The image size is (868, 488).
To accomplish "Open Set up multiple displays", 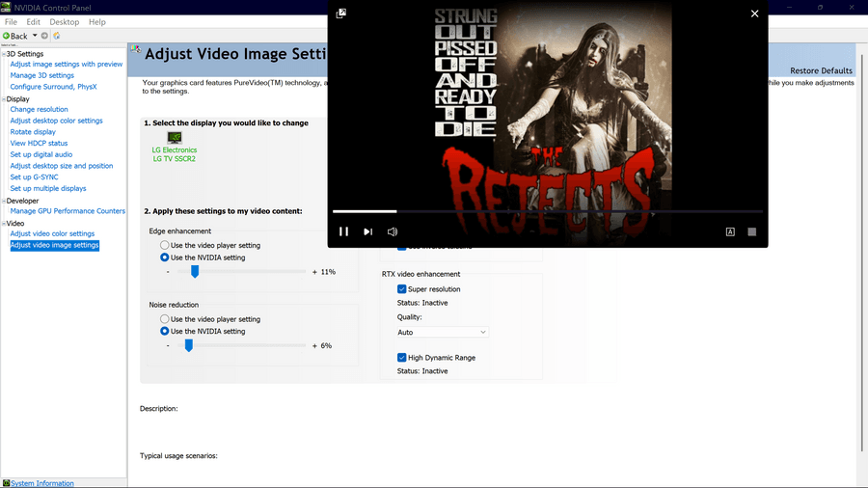I will 48,189.
